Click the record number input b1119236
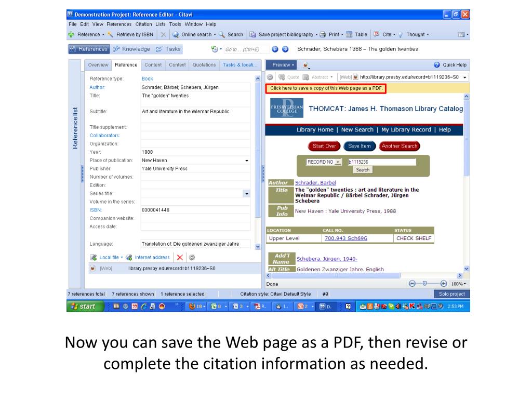 (382, 162)
